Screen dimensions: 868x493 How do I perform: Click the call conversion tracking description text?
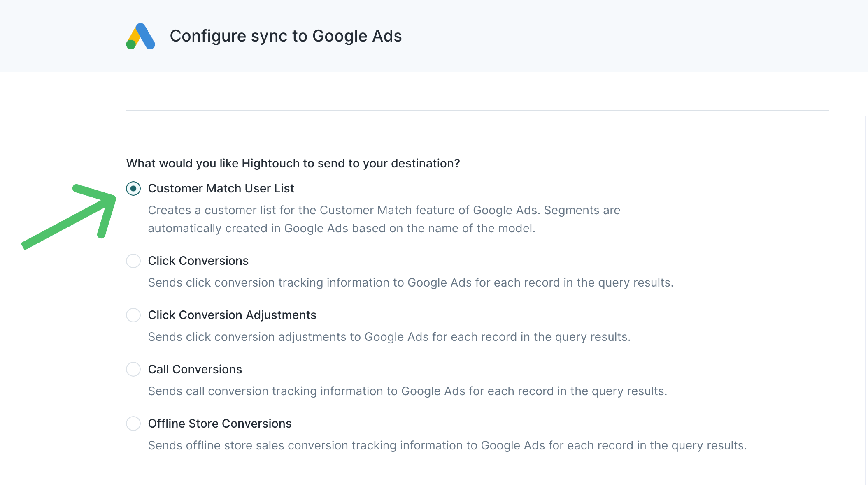point(407,391)
